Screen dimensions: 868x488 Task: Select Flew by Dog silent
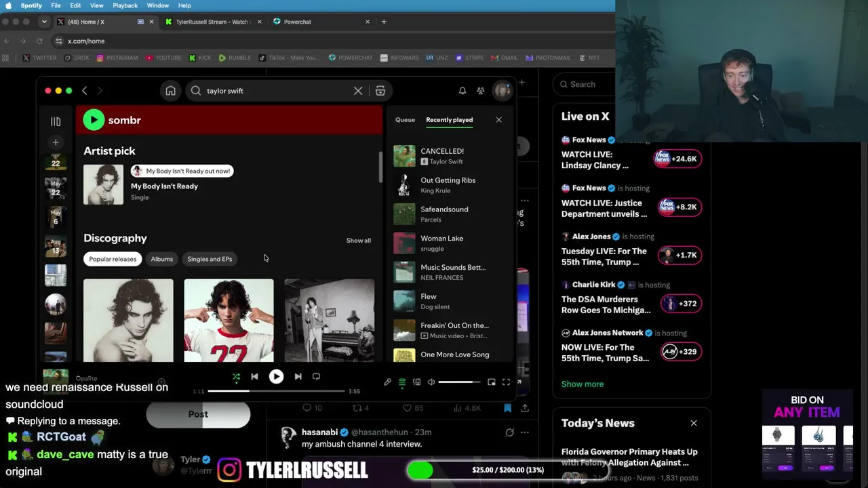[x=450, y=302]
